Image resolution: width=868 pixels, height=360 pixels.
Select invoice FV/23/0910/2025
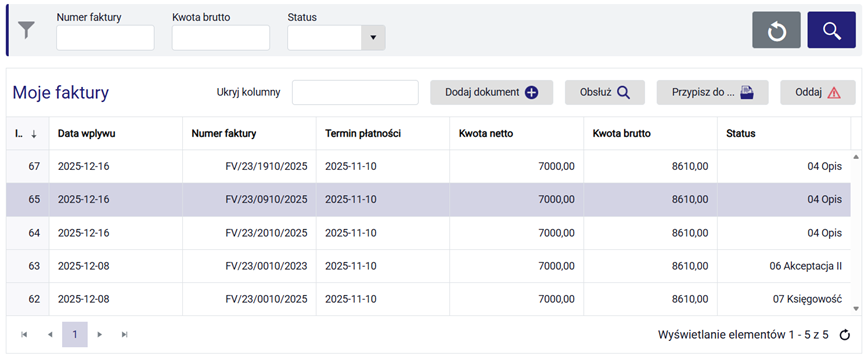[x=266, y=199]
